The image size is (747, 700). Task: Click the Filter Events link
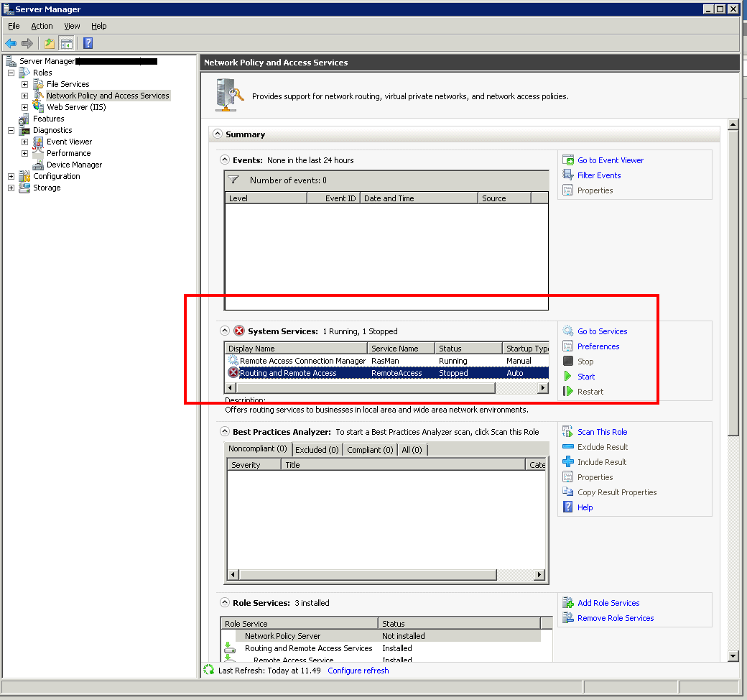[599, 175]
